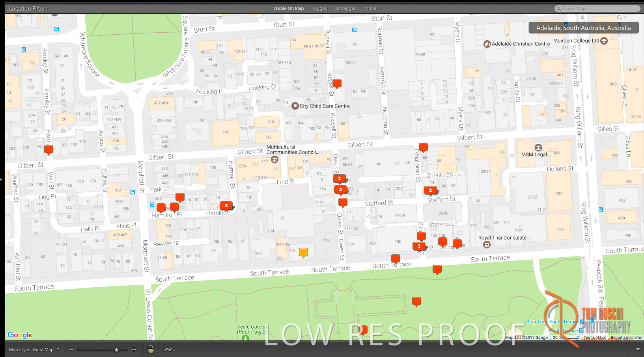Select the Tagged filter option

pyautogui.click(x=319, y=8)
